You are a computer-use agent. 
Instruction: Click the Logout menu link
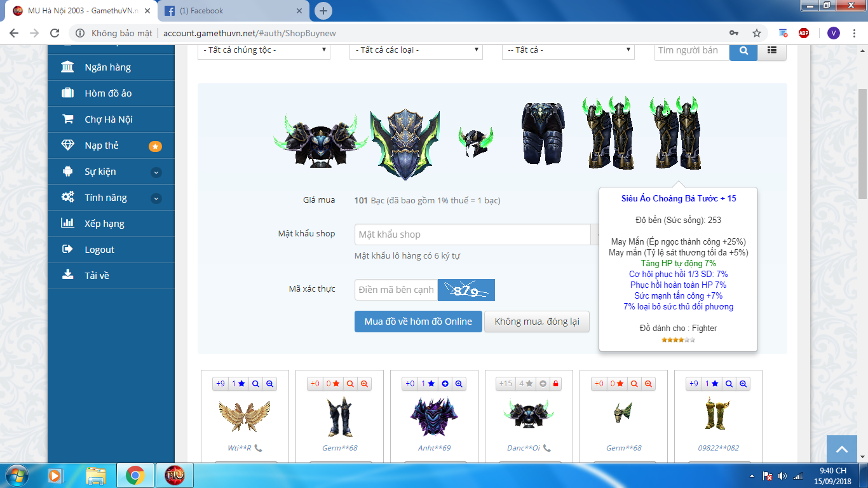coord(111,250)
